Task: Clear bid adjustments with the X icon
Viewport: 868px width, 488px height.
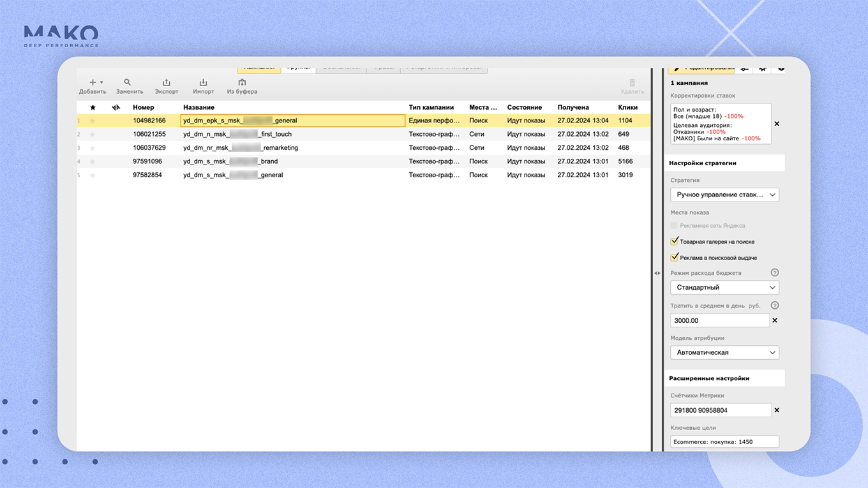Action: tap(777, 124)
